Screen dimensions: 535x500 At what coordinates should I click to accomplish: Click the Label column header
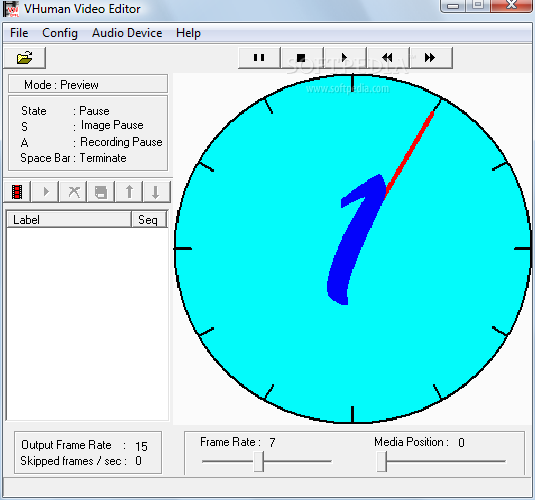pos(69,219)
